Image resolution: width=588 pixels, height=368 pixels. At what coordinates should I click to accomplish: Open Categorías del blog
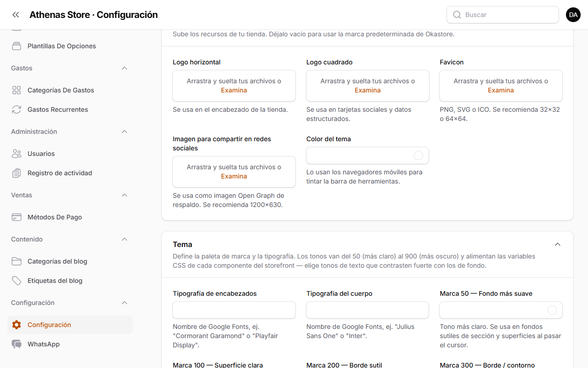[x=70, y=261]
